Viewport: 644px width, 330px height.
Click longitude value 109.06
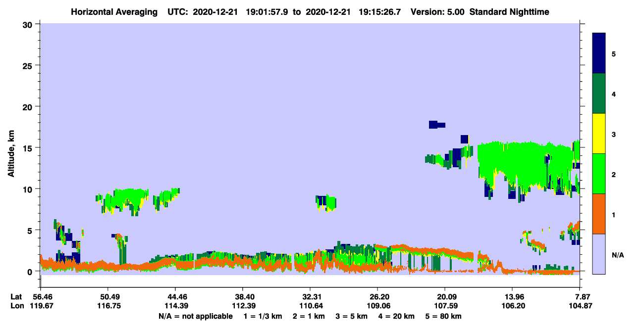click(377, 306)
